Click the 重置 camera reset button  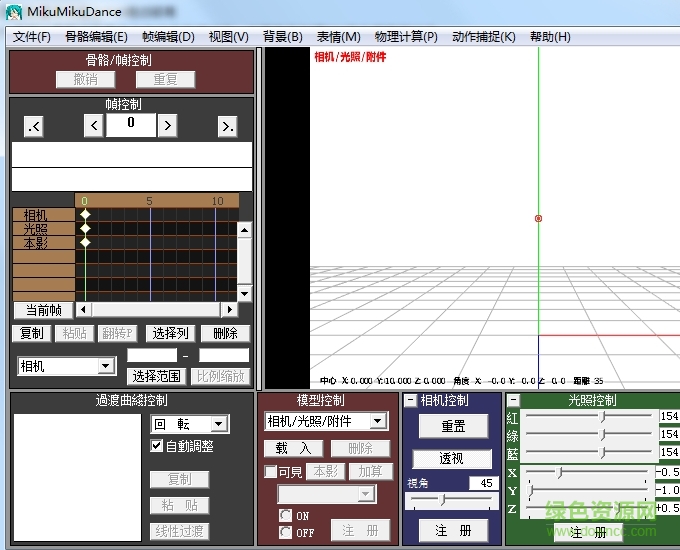pyautogui.click(x=452, y=426)
